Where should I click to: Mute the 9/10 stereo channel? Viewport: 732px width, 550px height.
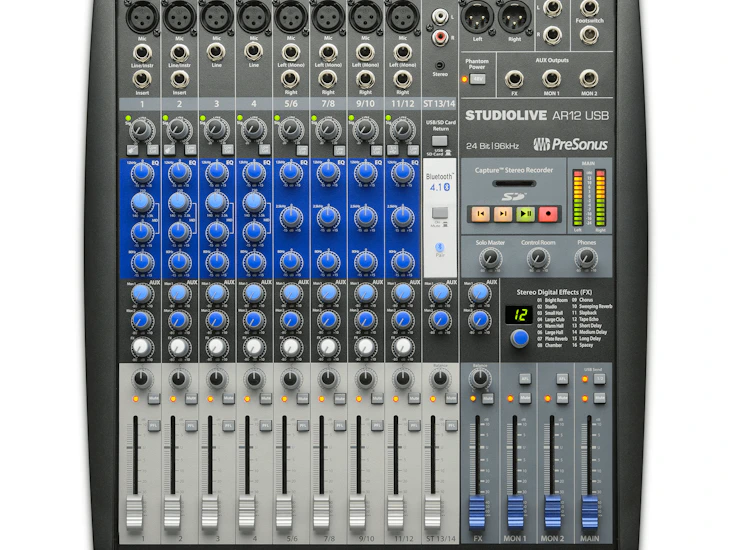click(377, 399)
